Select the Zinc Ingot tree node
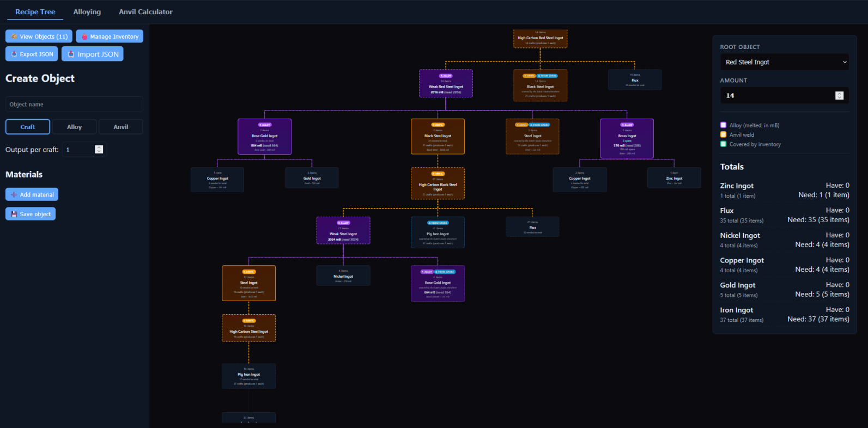 tap(674, 178)
